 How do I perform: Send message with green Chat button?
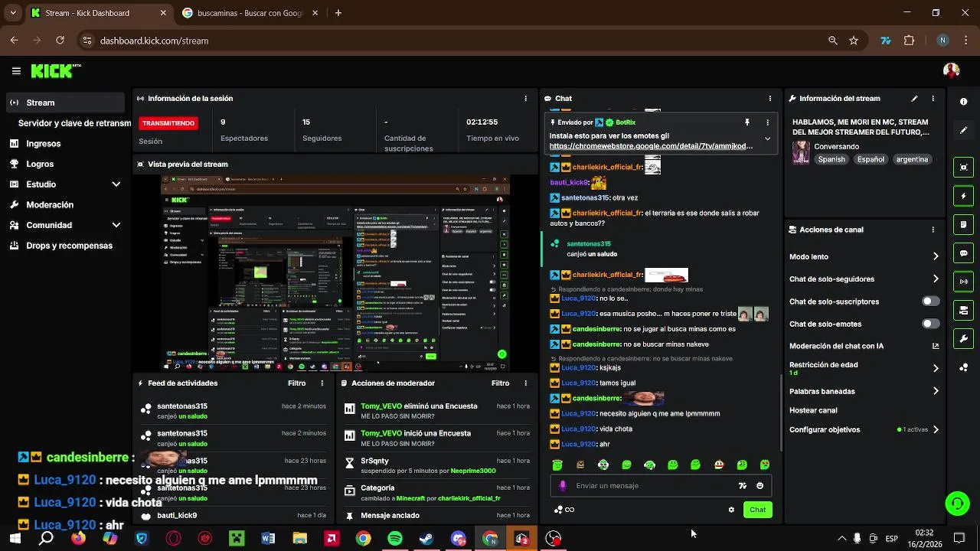point(757,510)
